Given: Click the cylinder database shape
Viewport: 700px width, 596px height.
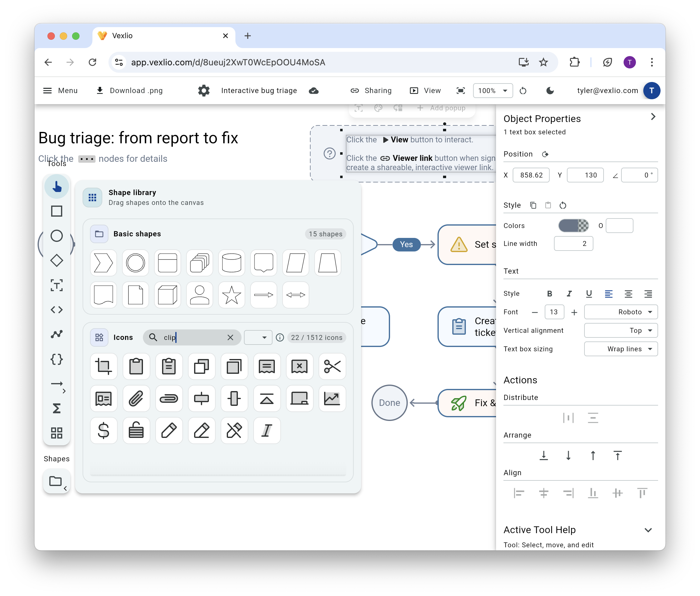Looking at the screenshot, I should (231, 263).
